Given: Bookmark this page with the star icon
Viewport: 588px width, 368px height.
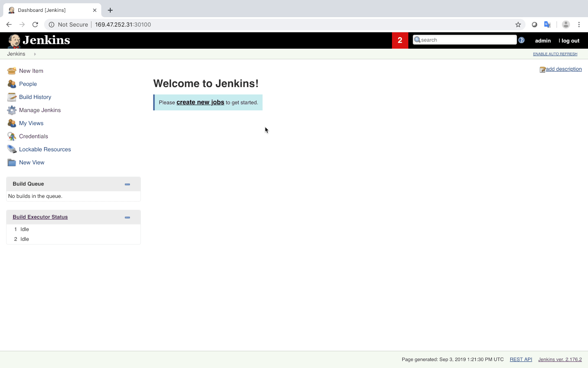Looking at the screenshot, I should (518, 25).
